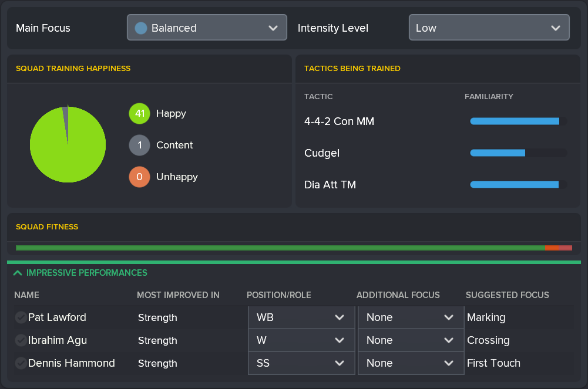The height and width of the screenshot is (389, 588).
Task: Toggle the check icon beside Pat Lawford
Action: click(x=21, y=317)
